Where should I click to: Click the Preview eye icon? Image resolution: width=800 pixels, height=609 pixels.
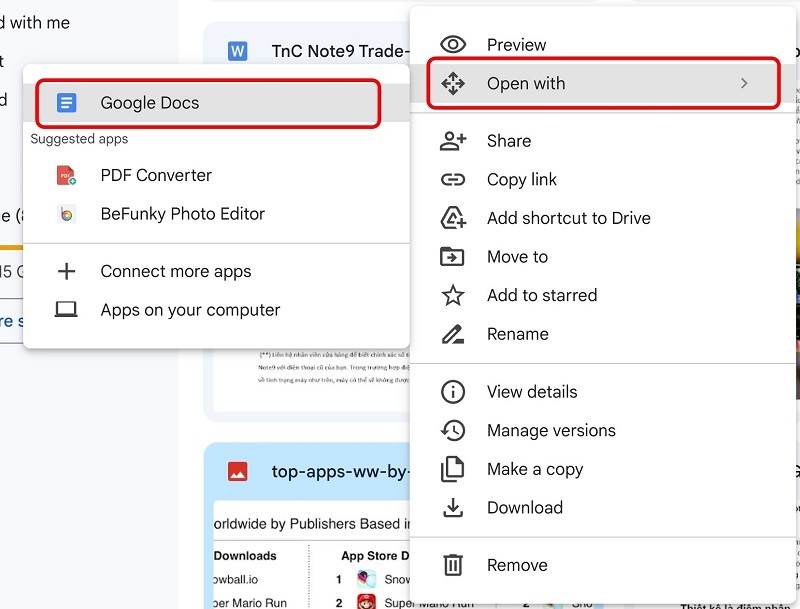pyautogui.click(x=453, y=45)
